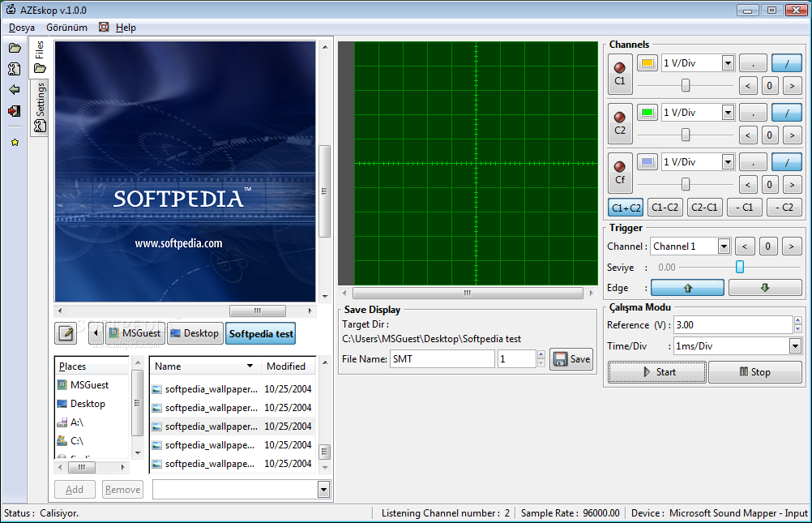812x523 pixels.
Task: Click the green back arrow sidebar icon
Action: [x=15, y=90]
